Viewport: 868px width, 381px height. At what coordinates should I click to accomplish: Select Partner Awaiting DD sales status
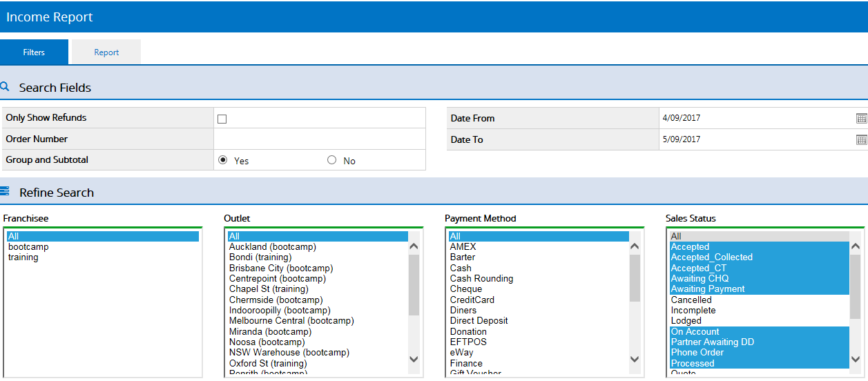pos(760,342)
